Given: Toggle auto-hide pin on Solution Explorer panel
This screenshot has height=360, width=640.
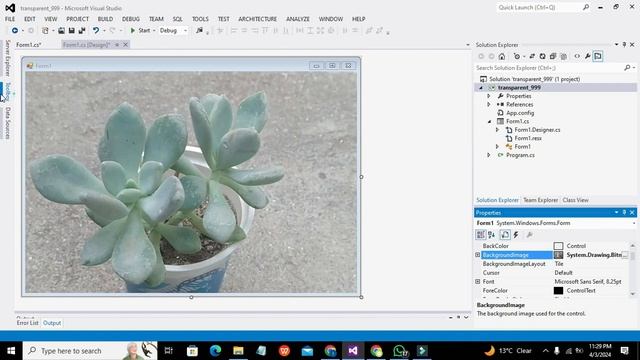Looking at the screenshot, I should (624, 44).
